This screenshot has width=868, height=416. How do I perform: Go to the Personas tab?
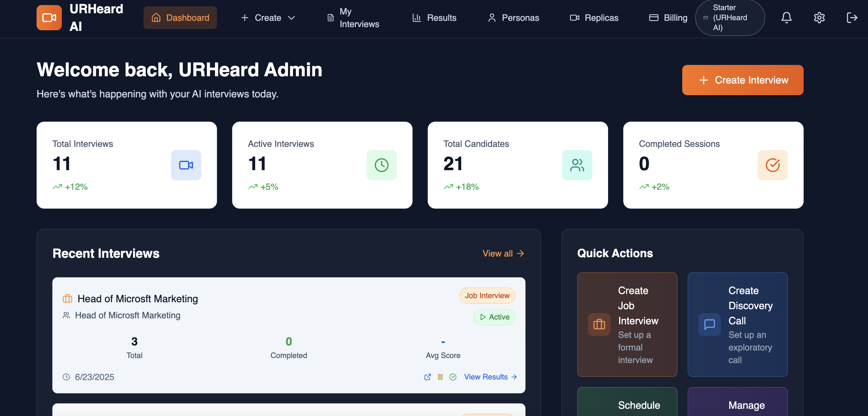pyautogui.click(x=513, y=18)
